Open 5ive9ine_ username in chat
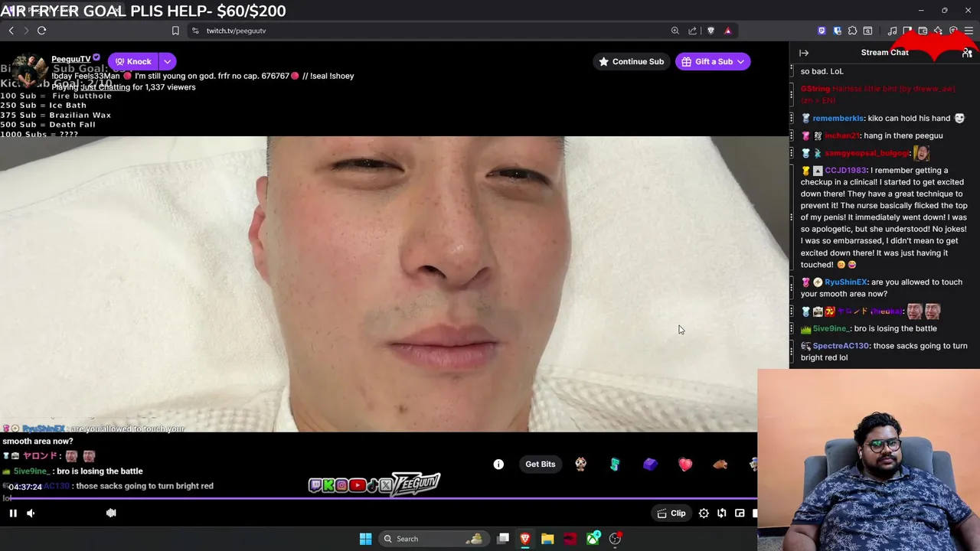 coord(831,329)
